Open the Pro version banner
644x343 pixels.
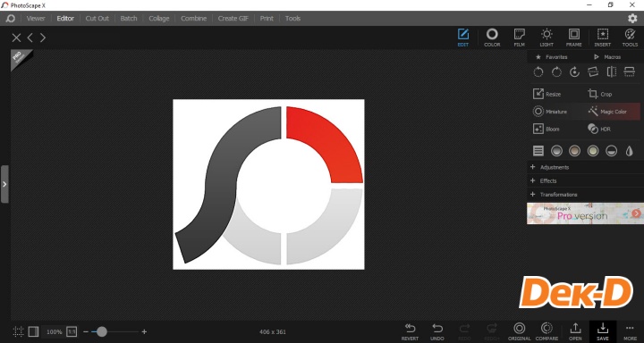tap(585, 213)
